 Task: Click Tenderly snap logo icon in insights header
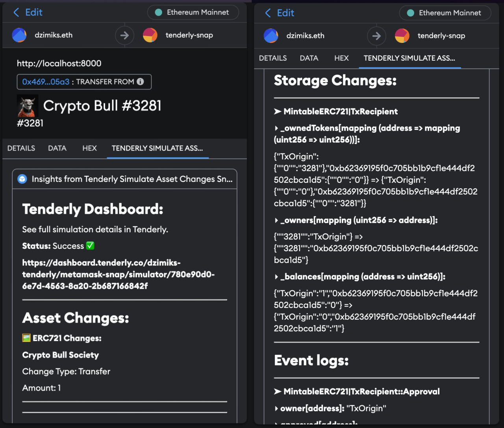[22, 179]
